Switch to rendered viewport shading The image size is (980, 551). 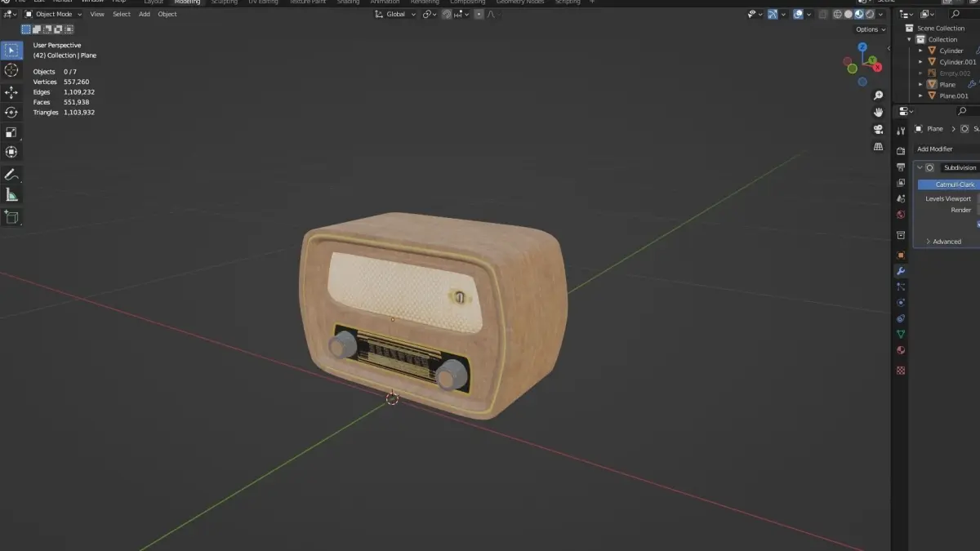tap(870, 14)
